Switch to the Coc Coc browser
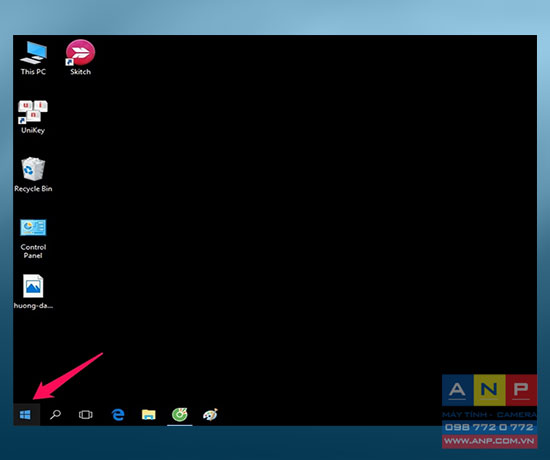 tap(180, 415)
